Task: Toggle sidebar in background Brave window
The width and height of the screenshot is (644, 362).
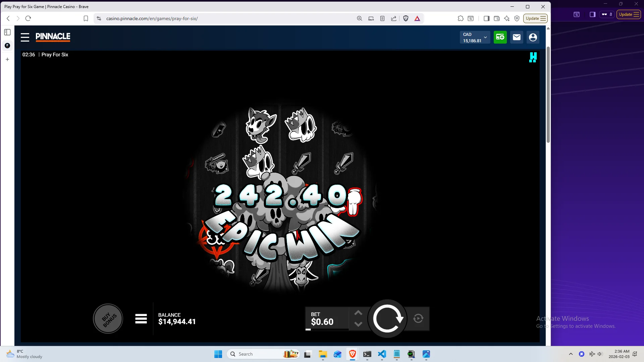Action: coord(593,14)
